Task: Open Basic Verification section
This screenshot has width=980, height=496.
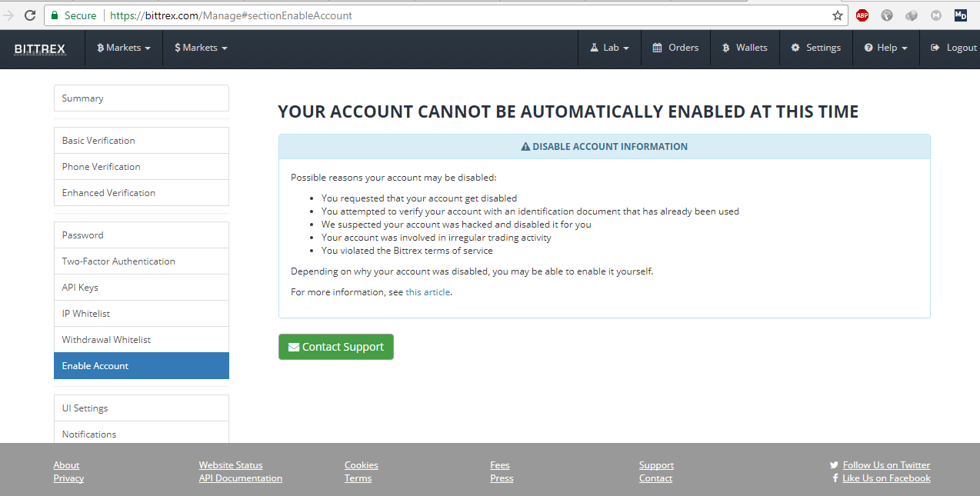Action: point(142,141)
